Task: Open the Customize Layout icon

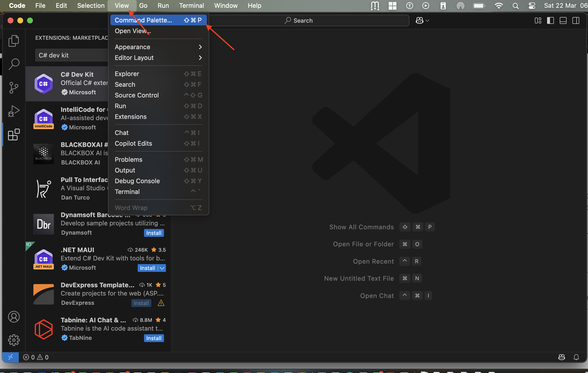Action: 538,20
